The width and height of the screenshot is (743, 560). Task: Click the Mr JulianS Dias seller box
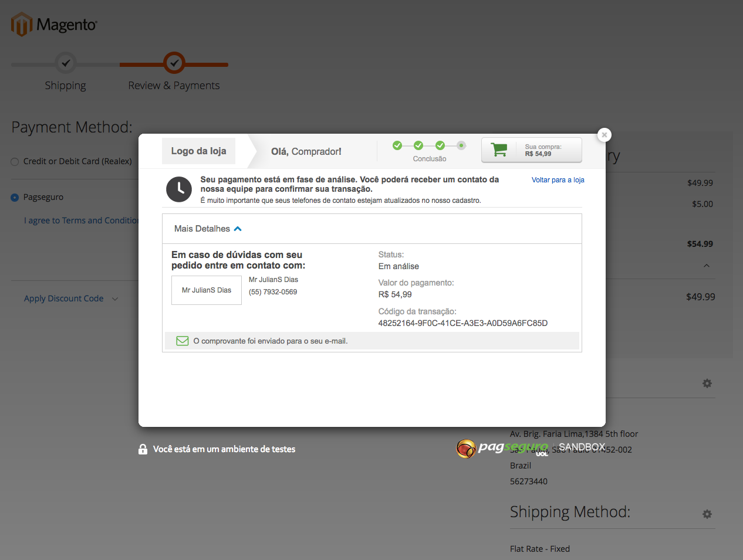coord(207,290)
